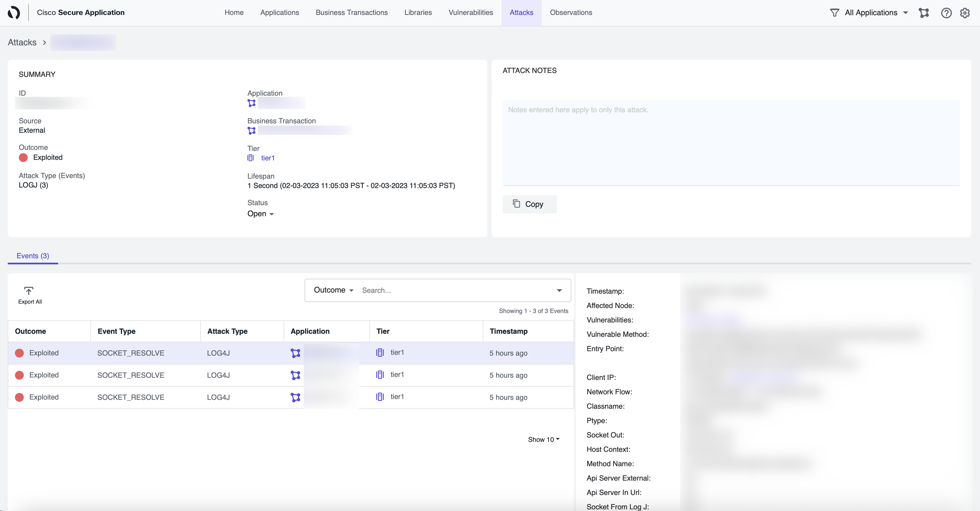Select the Attacks tab

click(521, 12)
